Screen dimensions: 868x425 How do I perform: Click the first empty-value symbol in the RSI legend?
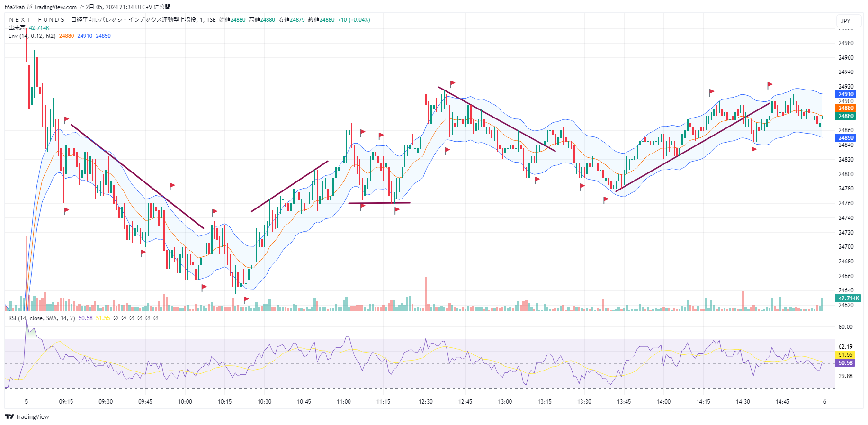coord(116,318)
